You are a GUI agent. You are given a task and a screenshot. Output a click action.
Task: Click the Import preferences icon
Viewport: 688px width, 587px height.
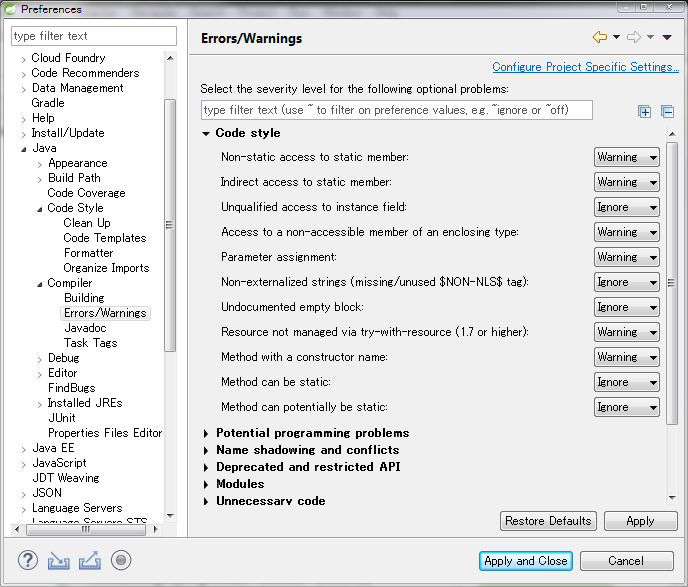coord(59,560)
